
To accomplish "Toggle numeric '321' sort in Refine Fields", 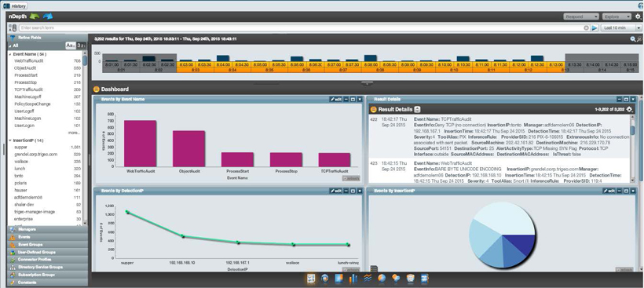I will pos(82,46).
